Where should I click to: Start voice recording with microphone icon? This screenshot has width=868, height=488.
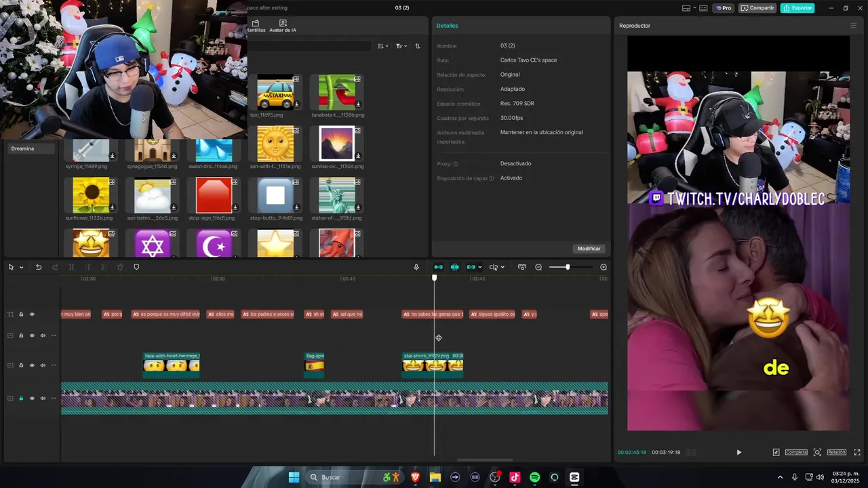(x=416, y=267)
